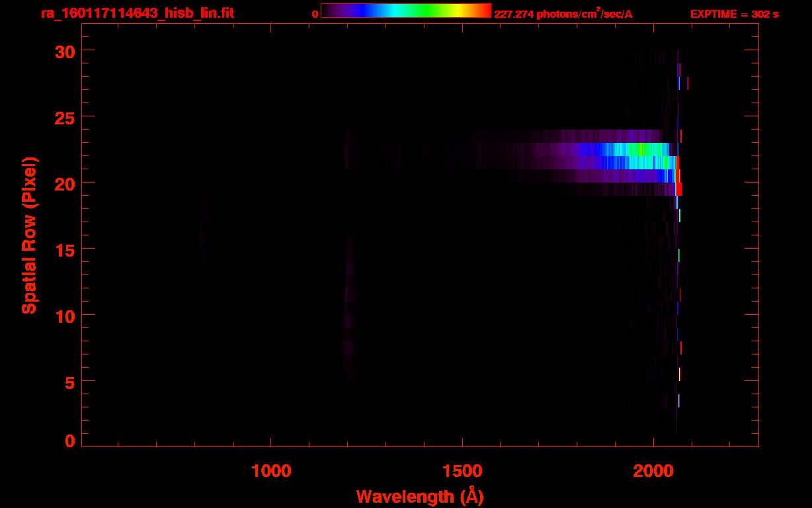
Task: Click the x-axis tick label 2000
Action: pyautogui.click(x=653, y=471)
